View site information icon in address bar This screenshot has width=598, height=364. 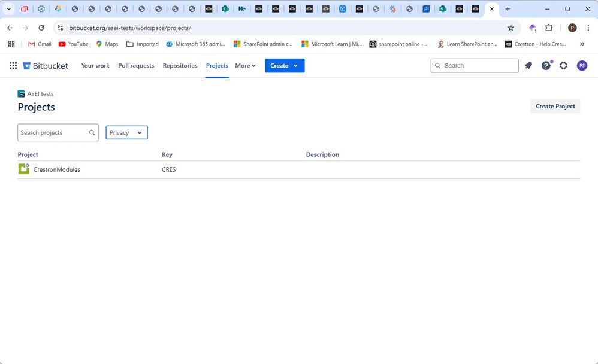click(x=61, y=28)
